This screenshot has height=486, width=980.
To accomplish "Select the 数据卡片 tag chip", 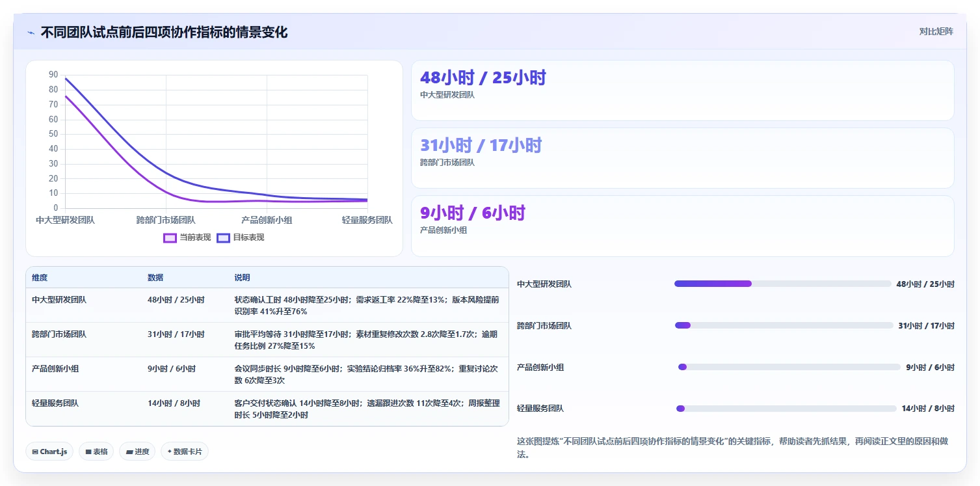I will tap(185, 452).
